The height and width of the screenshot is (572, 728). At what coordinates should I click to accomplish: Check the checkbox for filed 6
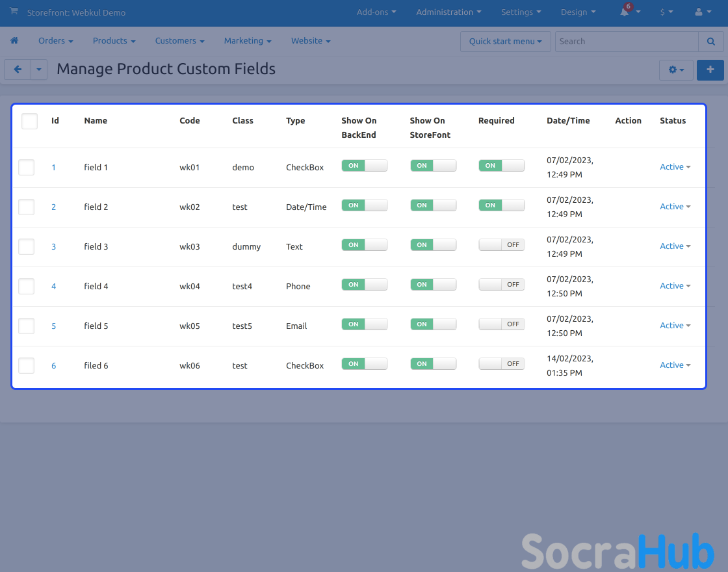coord(27,366)
